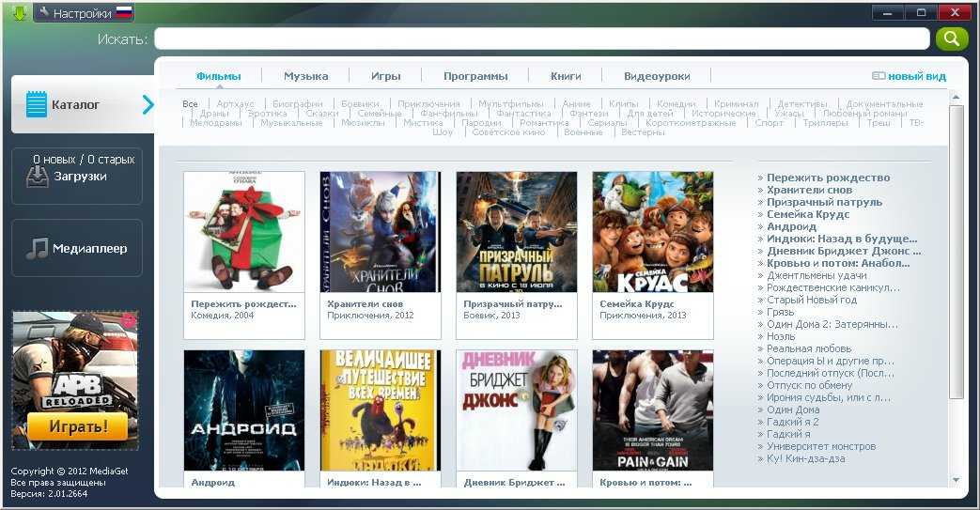Viewport: 980px width, 510px height.
Task: Filter by genre Аниме
Action: [576, 103]
